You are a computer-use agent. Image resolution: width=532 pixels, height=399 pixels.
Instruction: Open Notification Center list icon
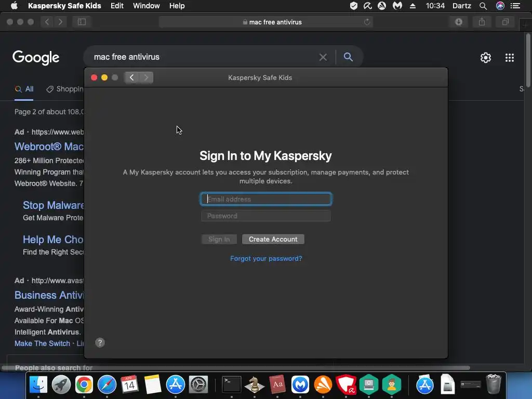click(515, 6)
